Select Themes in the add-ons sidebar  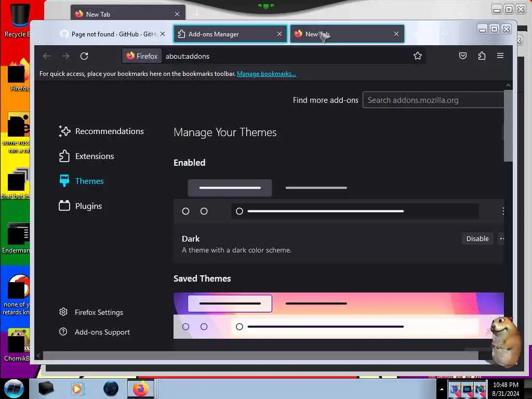(x=81, y=181)
